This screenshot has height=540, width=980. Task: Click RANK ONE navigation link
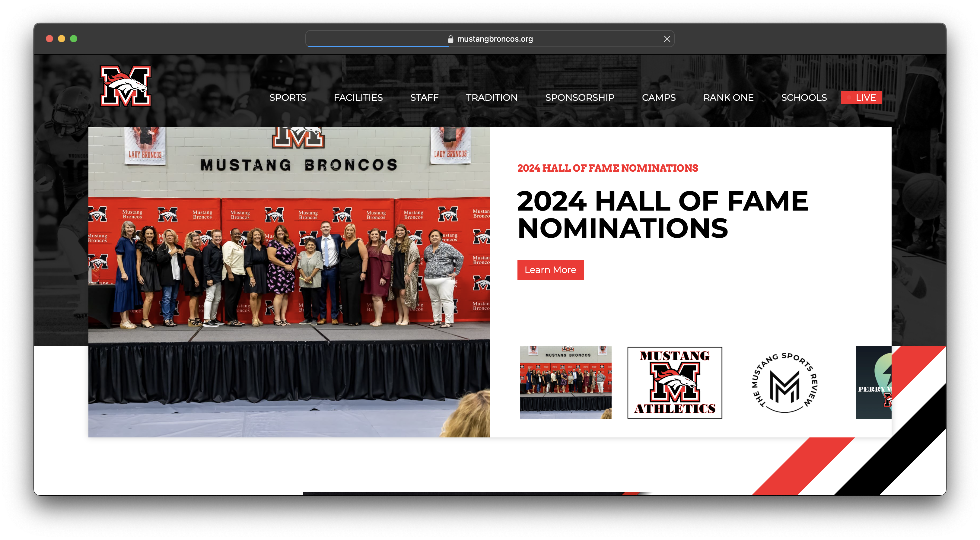728,97
